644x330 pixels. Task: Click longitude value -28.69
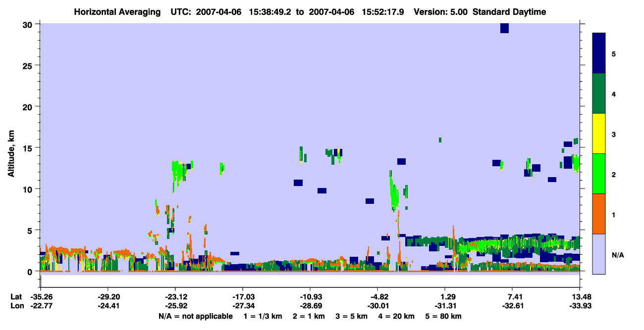pos(310,306)
